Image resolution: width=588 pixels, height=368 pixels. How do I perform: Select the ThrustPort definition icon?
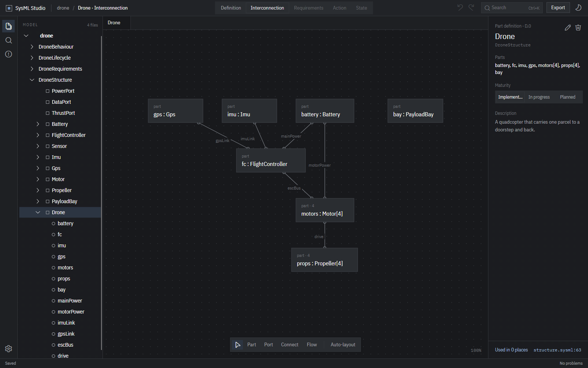click(x=47, y=113)
